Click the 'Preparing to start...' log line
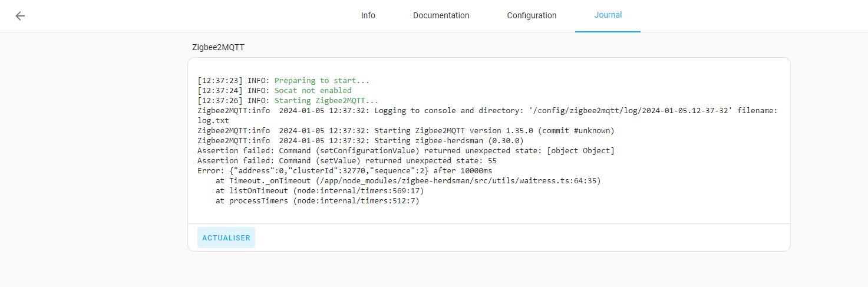Image resolution: width=868 pixels, height=287 pixels. 322,81
